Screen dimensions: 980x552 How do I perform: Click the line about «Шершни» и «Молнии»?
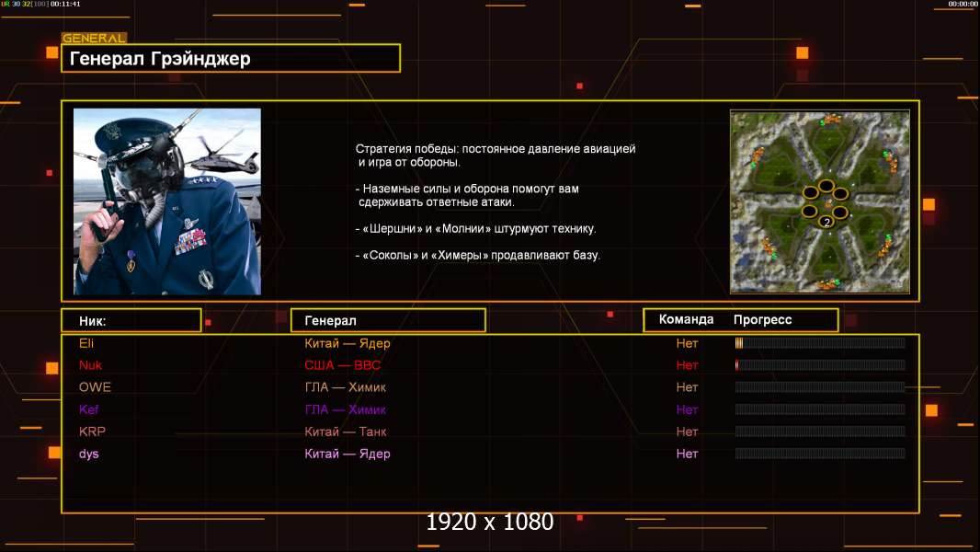[475, 229]
